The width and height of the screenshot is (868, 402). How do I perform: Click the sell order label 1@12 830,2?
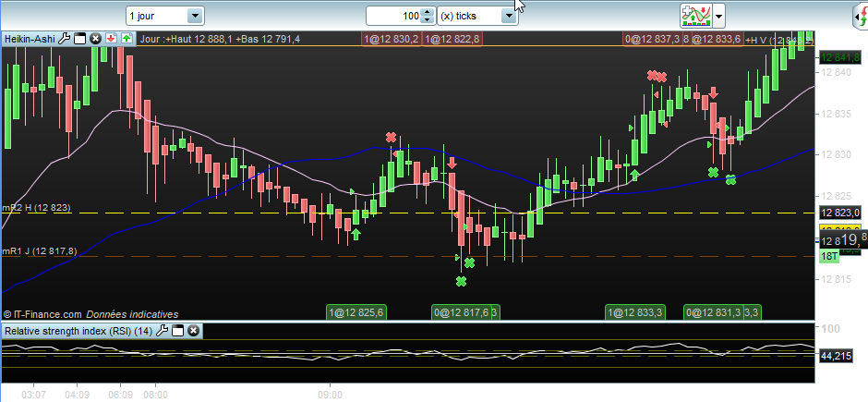click(392, 39)
